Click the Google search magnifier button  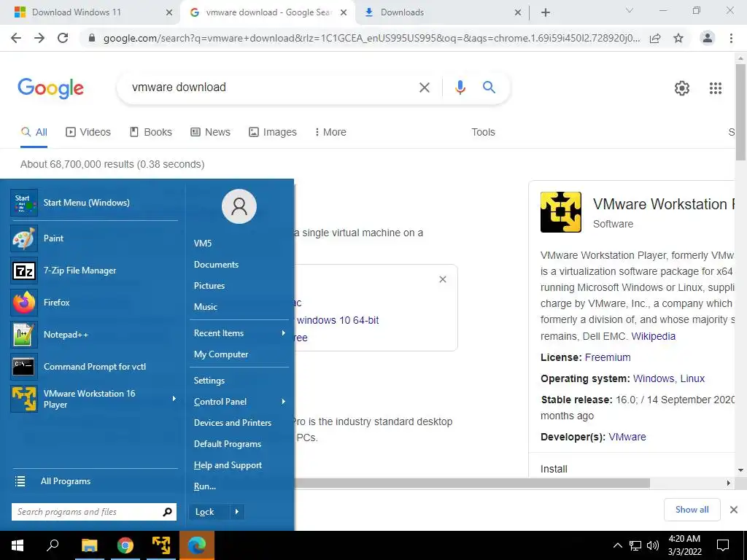click(489, 87)
